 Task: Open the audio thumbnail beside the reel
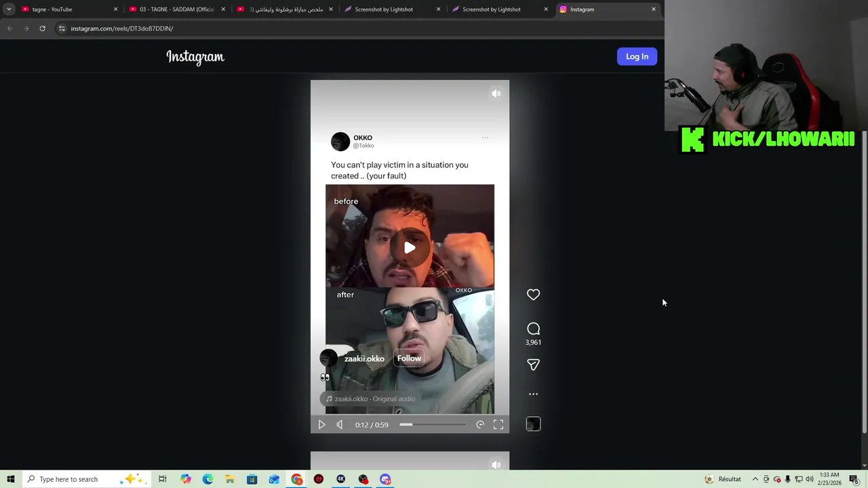pyautogui.click(x=533, y=424)
